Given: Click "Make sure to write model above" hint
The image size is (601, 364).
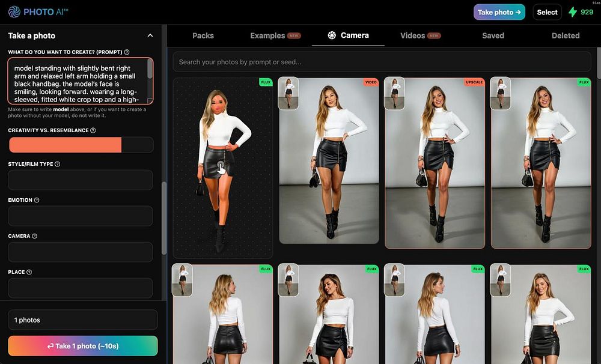Looking at the screenshot, I should [x=77, y=112].
